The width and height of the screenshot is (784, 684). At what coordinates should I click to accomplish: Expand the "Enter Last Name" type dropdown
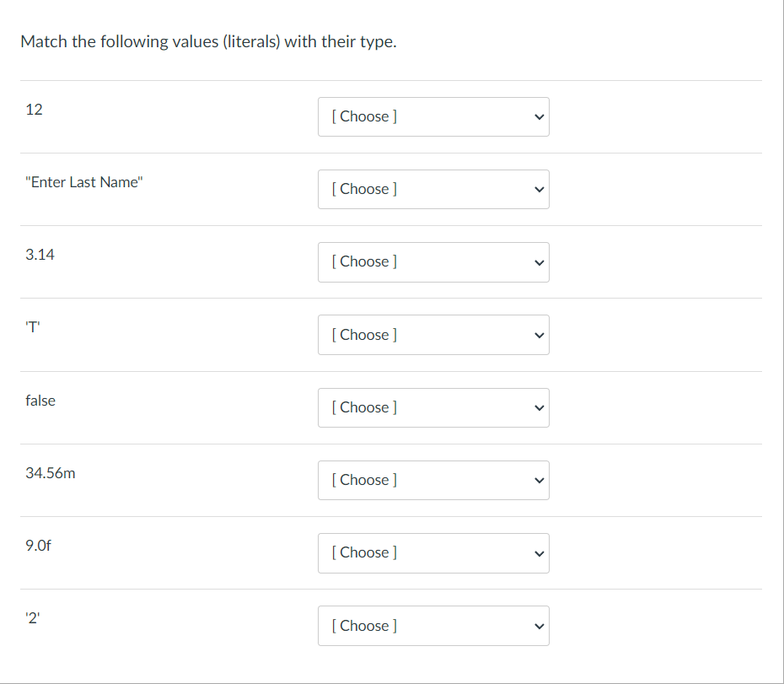pos(432,189)
